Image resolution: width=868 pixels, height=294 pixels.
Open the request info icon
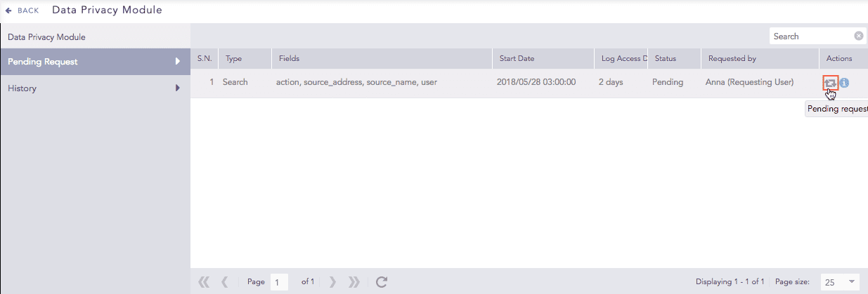[x=844, y=83]
